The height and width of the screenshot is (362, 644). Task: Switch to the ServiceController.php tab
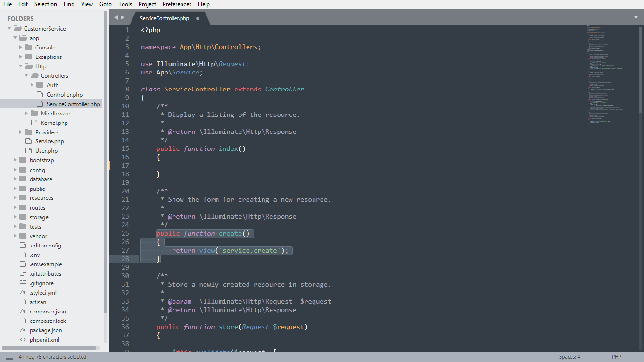point(165,19)
